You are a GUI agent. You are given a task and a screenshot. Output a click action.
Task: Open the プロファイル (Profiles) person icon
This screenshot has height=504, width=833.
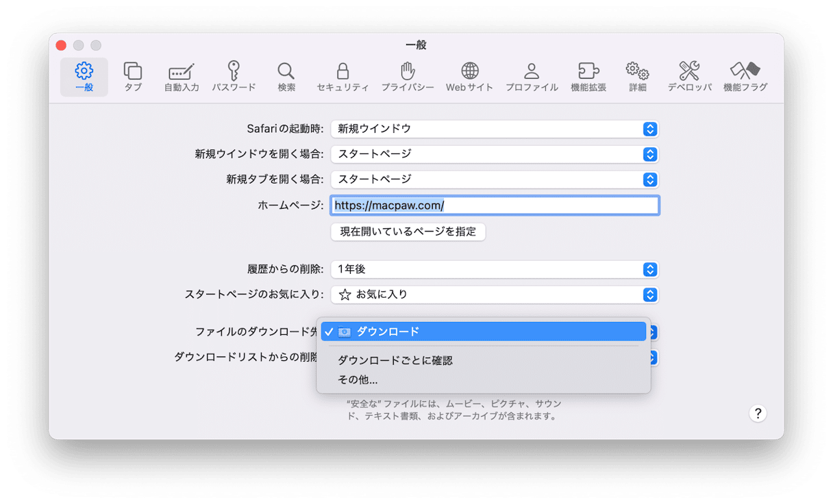point(532,76)
